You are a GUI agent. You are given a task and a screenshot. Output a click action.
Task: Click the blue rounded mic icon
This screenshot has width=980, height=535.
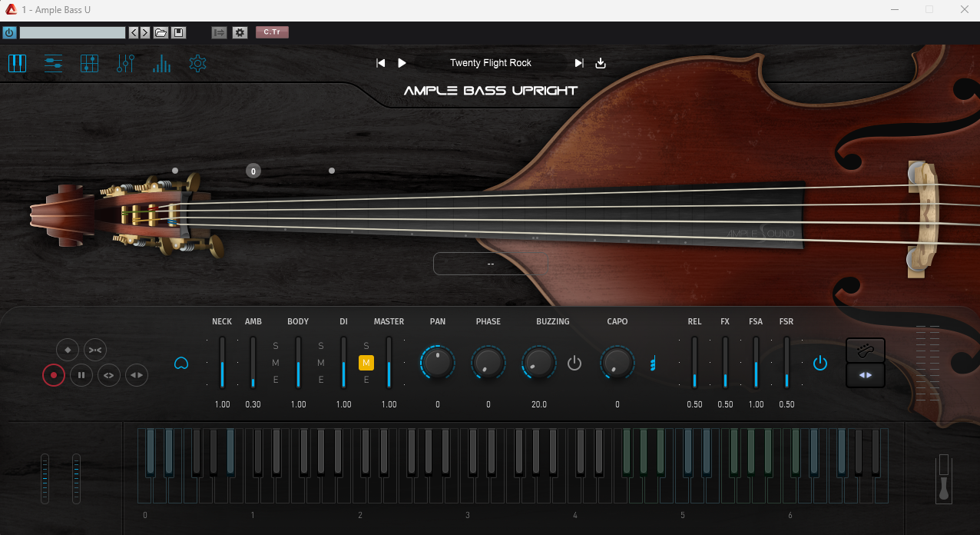(x=181, y=363)
